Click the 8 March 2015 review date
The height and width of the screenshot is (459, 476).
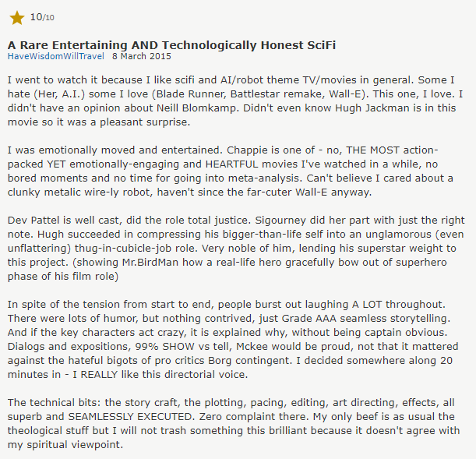coord(142,56)
